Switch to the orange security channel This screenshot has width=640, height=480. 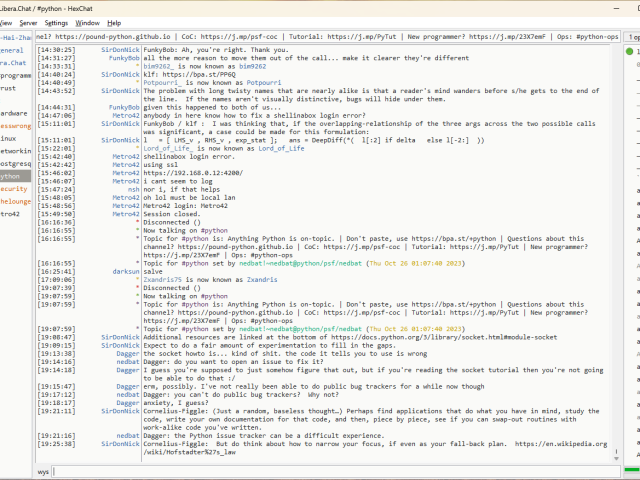(14, 188)
